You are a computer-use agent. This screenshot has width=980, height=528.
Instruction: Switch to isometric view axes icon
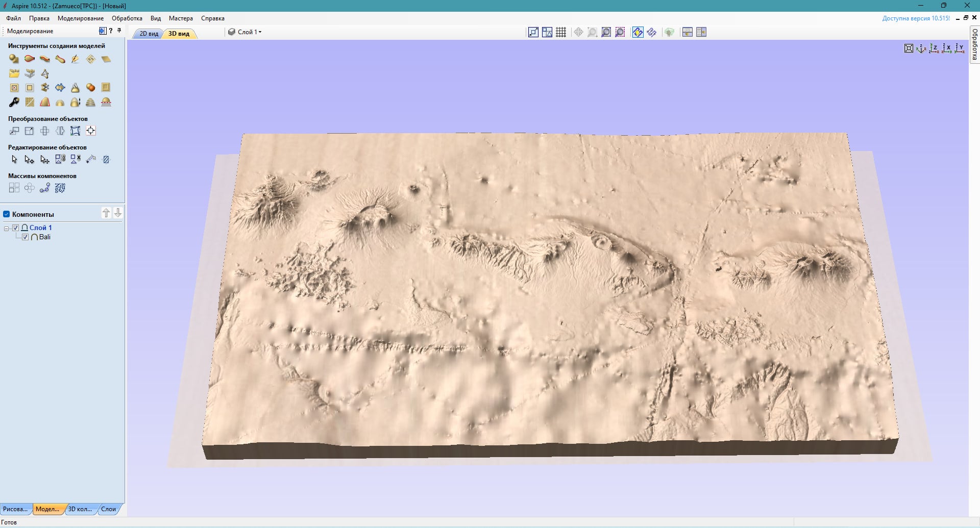[921, 48]
